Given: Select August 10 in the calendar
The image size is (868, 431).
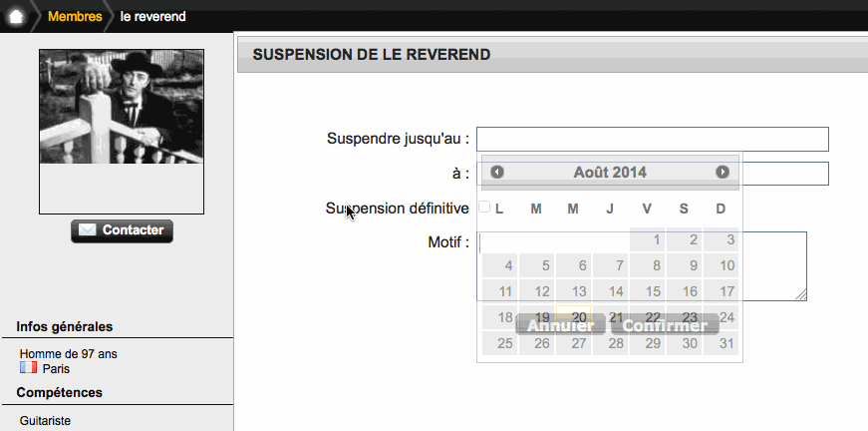Looking at the screenshot, I should point(722,265).
